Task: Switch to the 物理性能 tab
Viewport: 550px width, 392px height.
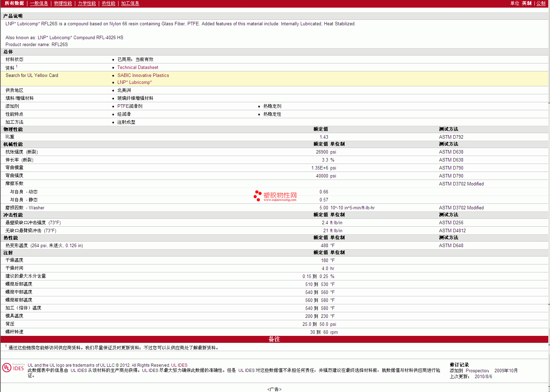Action: (63, 3)
